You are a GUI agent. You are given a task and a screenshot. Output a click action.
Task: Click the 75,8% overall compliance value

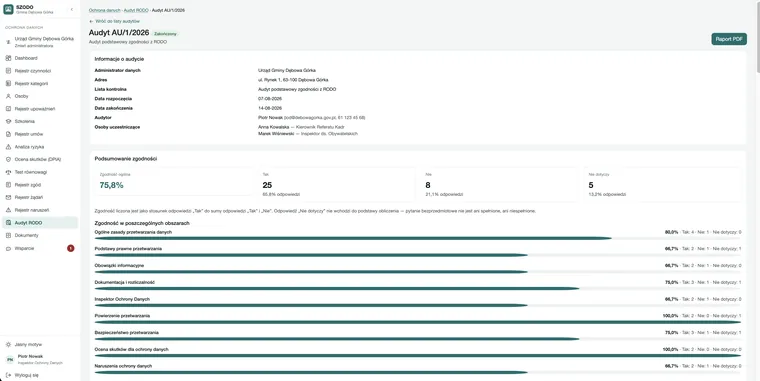(x=111, y=185)
